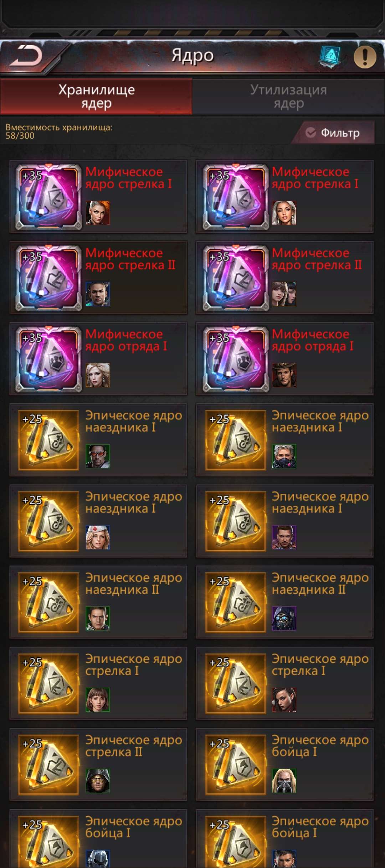Tap the blonde woman portrait under squad core
This screenshot has width=385, height=868.
tap(98, 375)
